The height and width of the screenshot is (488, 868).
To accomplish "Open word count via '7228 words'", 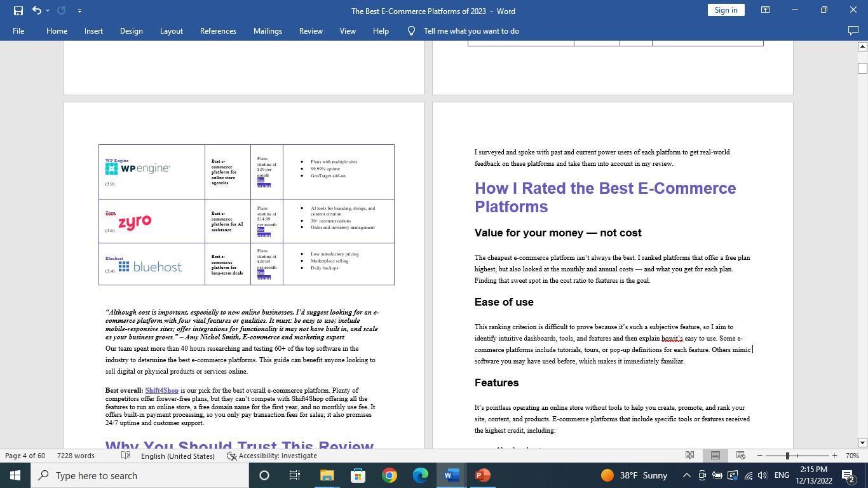I will 76,456.
